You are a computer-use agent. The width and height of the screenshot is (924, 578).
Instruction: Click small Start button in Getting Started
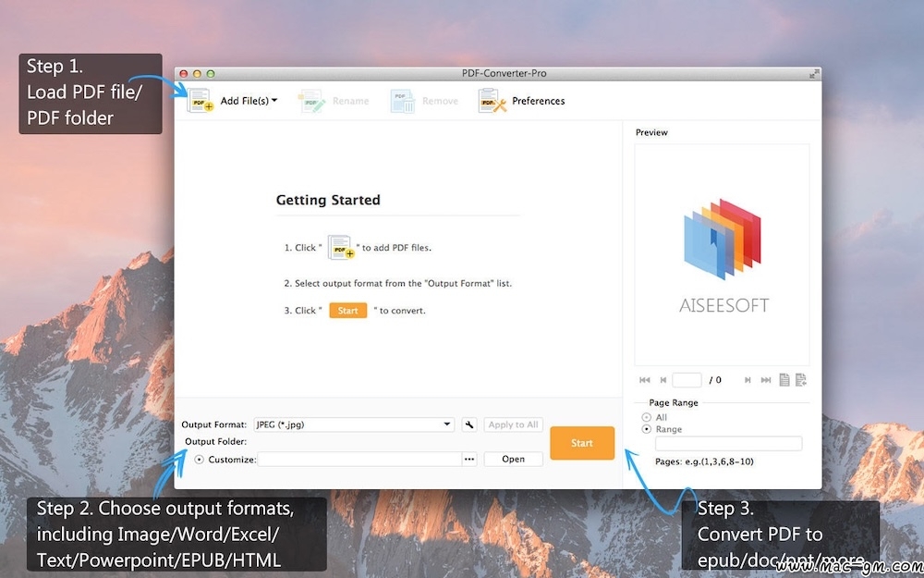(347, 310)
